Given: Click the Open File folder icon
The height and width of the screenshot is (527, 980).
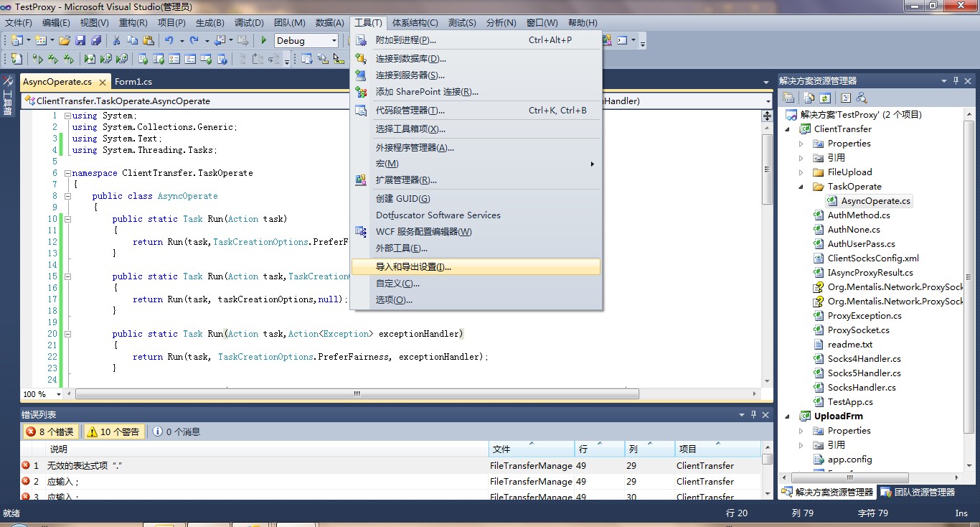Looking at the screenshot, I should [x=65, y=41].
